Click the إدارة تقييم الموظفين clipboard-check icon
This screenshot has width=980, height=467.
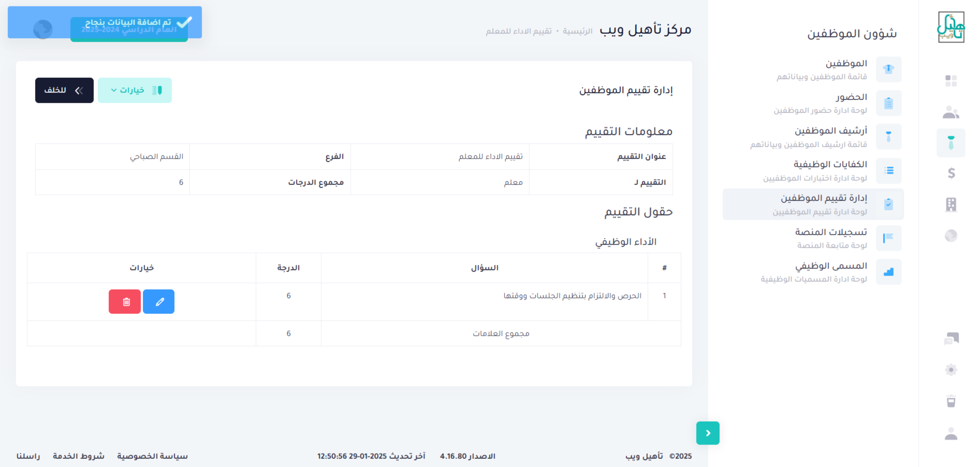888,204
